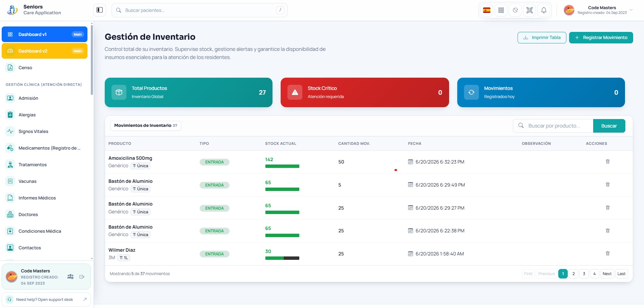Focus the Buscar por producto field

click(553, 126)
